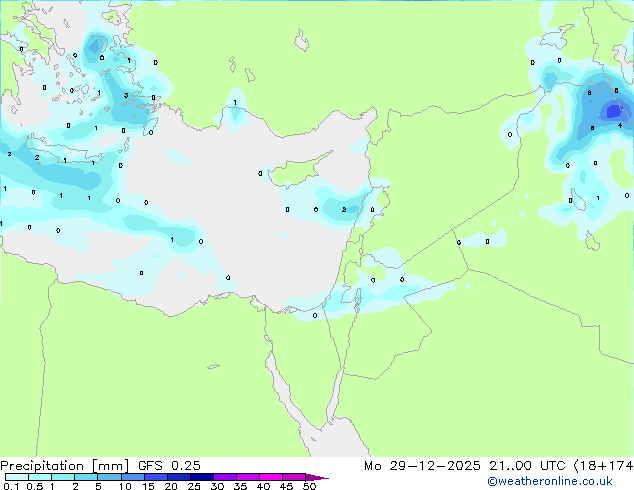Click the "0.5" legend scale label
This screenshot has width=634, height=490.
click(35, 486)
